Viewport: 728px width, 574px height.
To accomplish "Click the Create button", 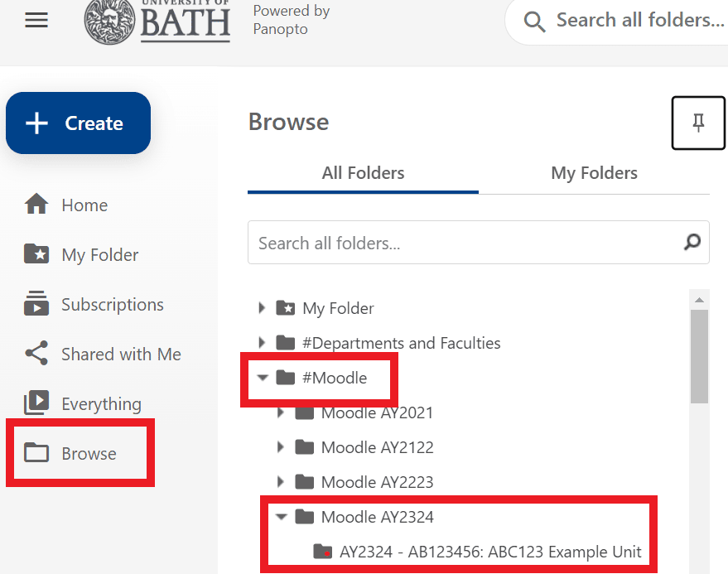I will pos(78,123).
